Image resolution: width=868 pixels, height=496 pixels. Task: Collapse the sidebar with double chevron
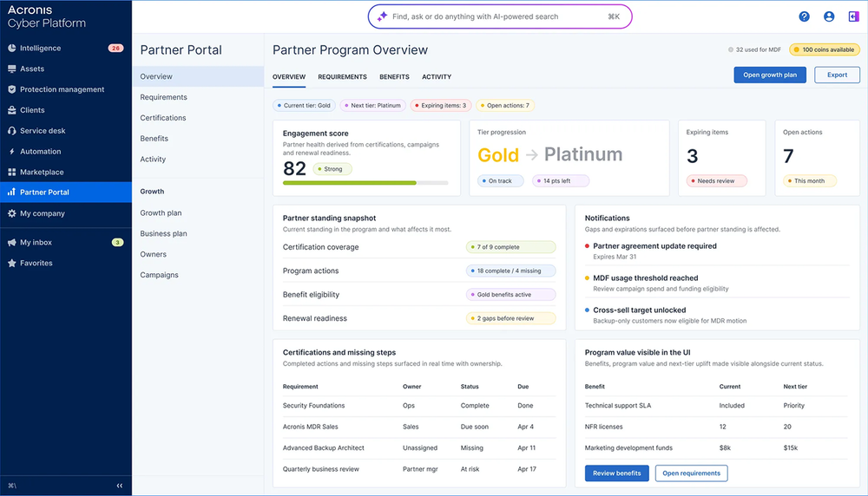point(120,486)
